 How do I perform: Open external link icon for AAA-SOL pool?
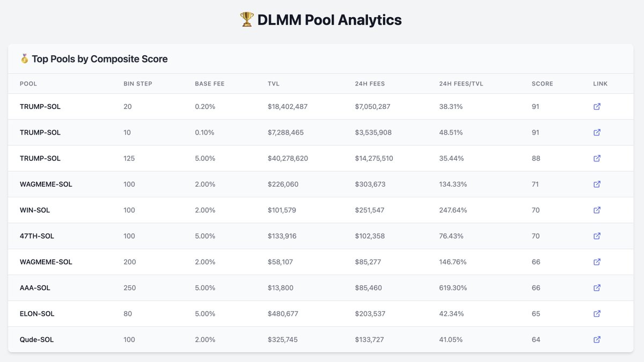pyautogui.click(x=597, y=288)
